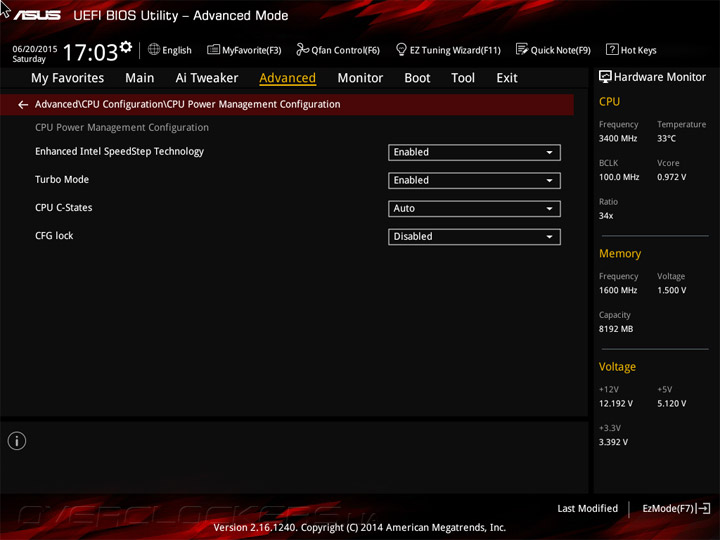Click +3.3V reading 3.392 V

point(613,442)
